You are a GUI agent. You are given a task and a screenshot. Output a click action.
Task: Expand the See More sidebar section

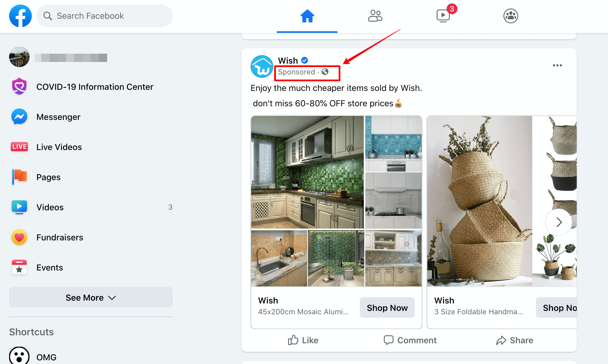coord(91,298)
